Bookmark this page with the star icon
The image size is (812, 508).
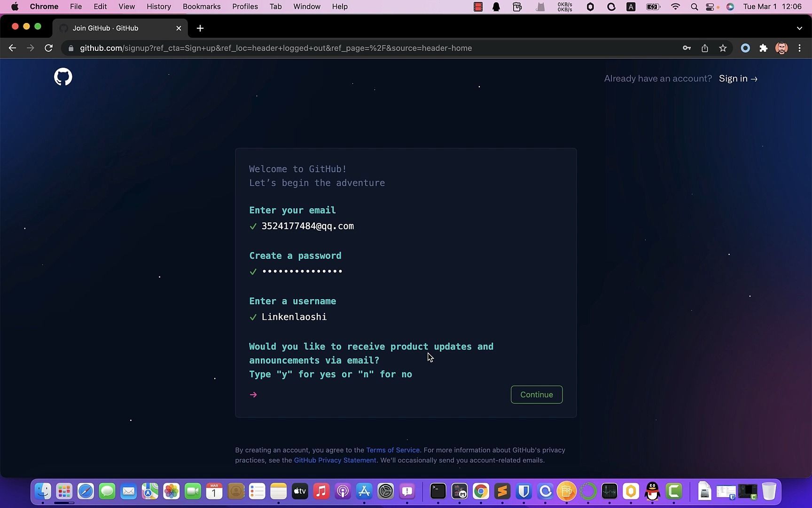(x=723, y=48)
